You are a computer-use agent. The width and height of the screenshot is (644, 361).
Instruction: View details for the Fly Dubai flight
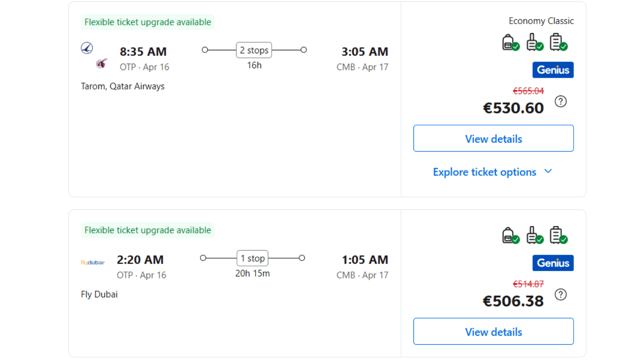click(493, 331)
